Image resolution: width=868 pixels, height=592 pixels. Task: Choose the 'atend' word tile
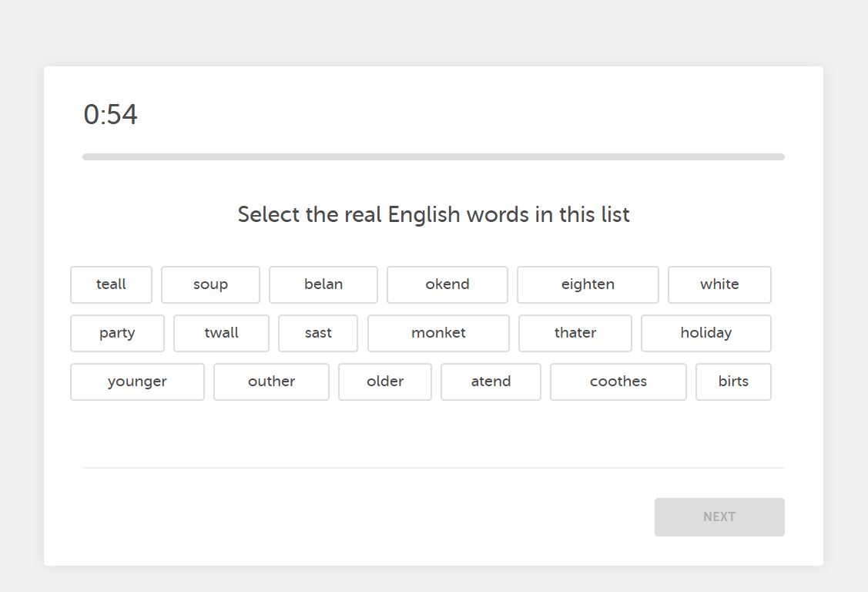tap(491, 382)
